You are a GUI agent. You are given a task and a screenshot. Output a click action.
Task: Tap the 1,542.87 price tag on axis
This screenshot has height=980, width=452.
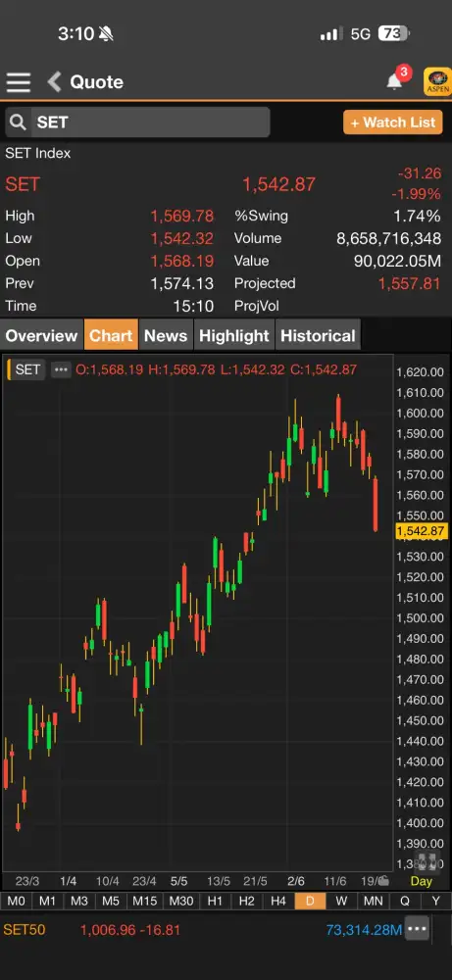pyautogui.click(x=422, y=531)
